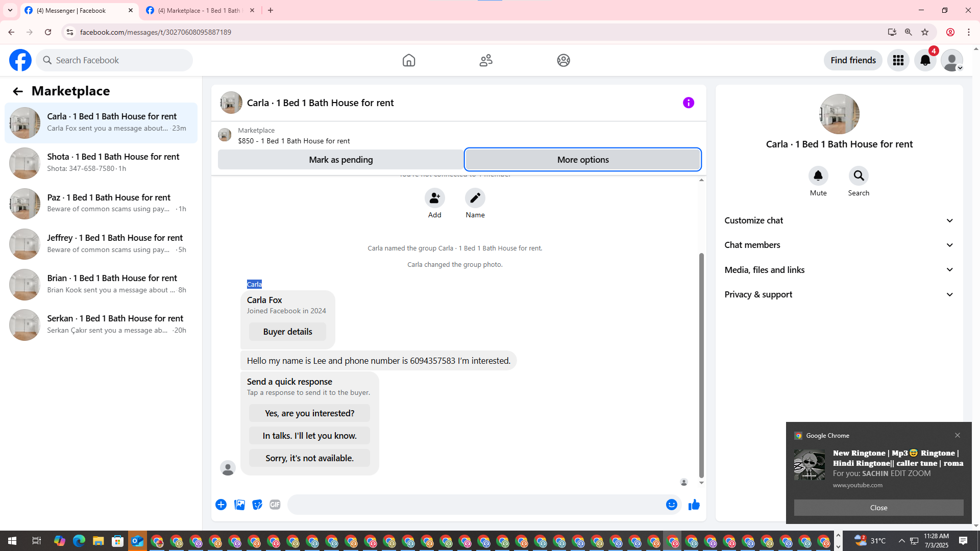
Task: Click the Mark as pending button
Action: 340,160
